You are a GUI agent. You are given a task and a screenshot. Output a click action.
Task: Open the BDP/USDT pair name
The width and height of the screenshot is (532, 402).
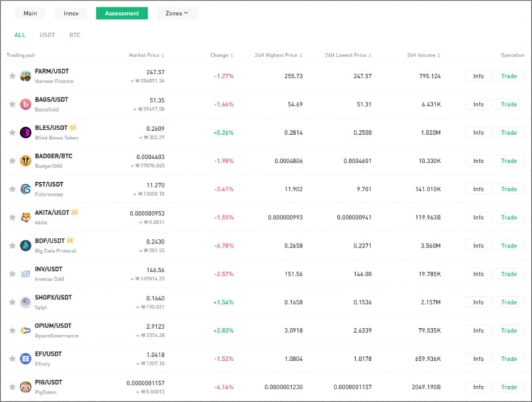click(49, 241)
